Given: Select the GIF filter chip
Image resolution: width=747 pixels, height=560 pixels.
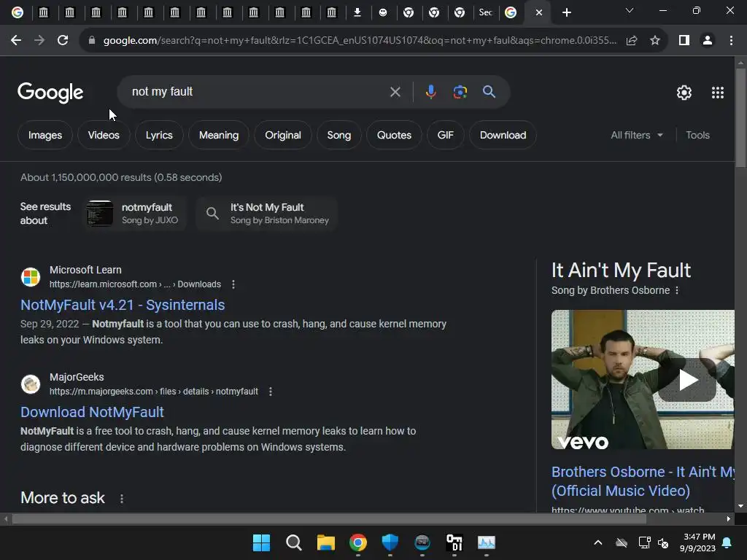Looking at the screenshot, I should point(446,135).
